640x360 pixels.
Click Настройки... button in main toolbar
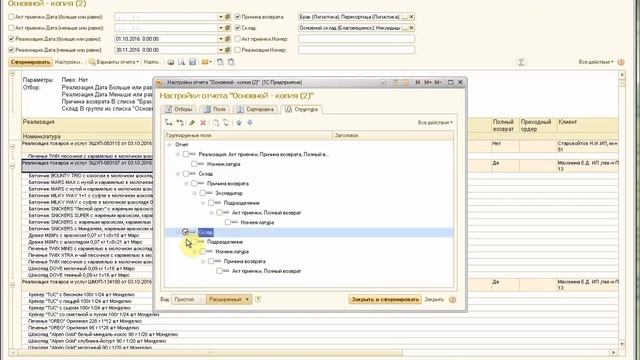(x=69, y=62)
